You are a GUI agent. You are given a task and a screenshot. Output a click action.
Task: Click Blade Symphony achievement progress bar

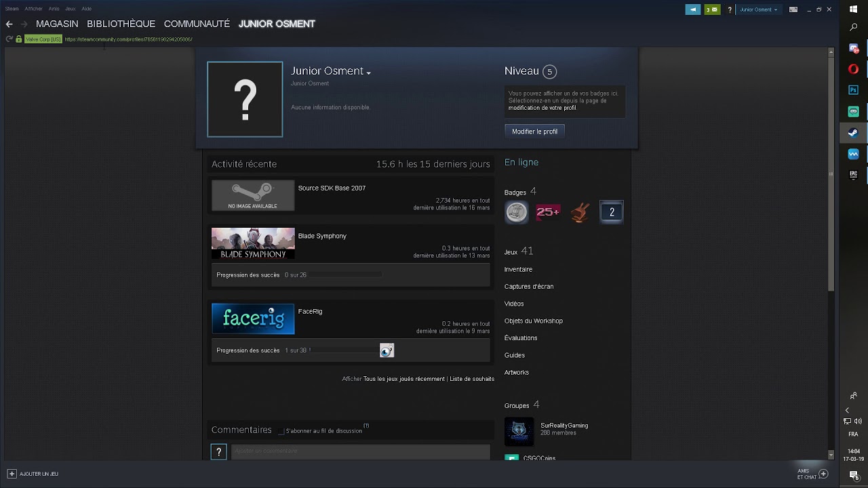click(x=344, y=275)
